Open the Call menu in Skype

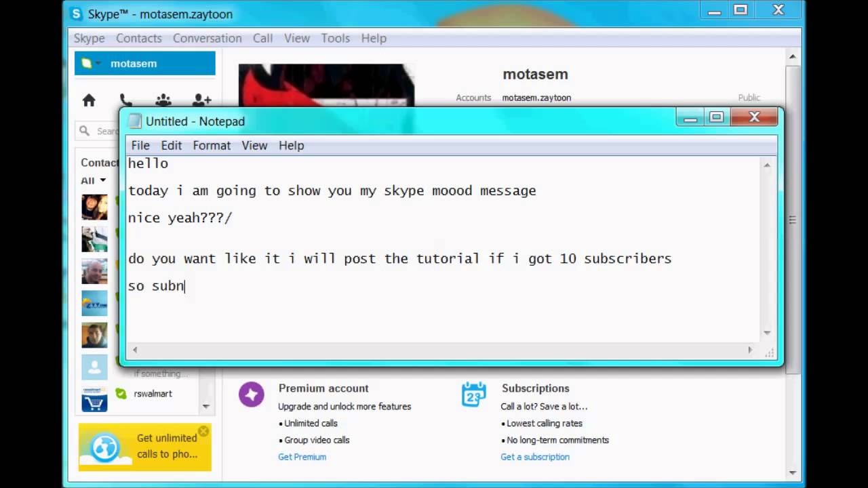262,38
